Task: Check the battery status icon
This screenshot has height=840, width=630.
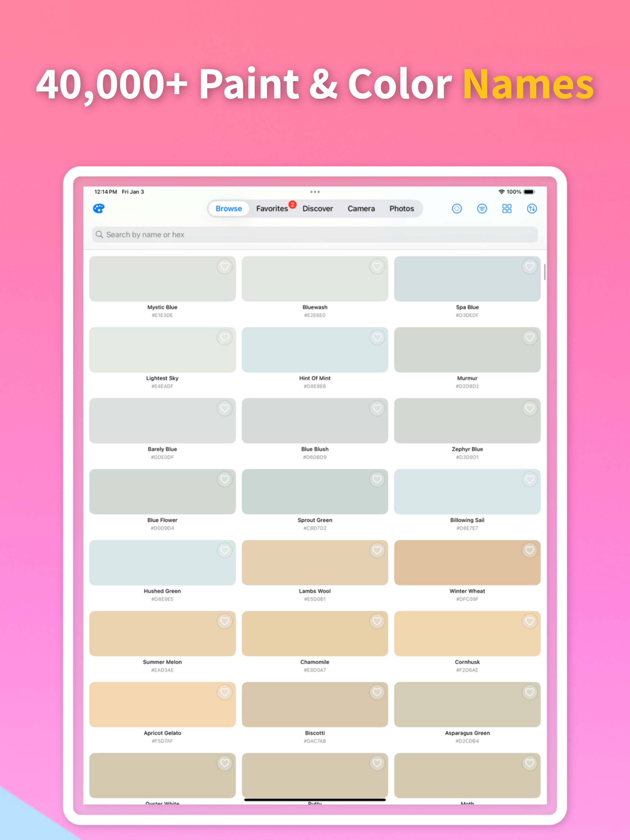Action: point(529,192)
